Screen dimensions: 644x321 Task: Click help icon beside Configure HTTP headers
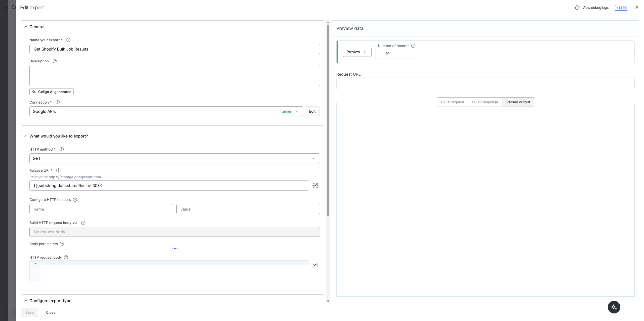point(75,200)
